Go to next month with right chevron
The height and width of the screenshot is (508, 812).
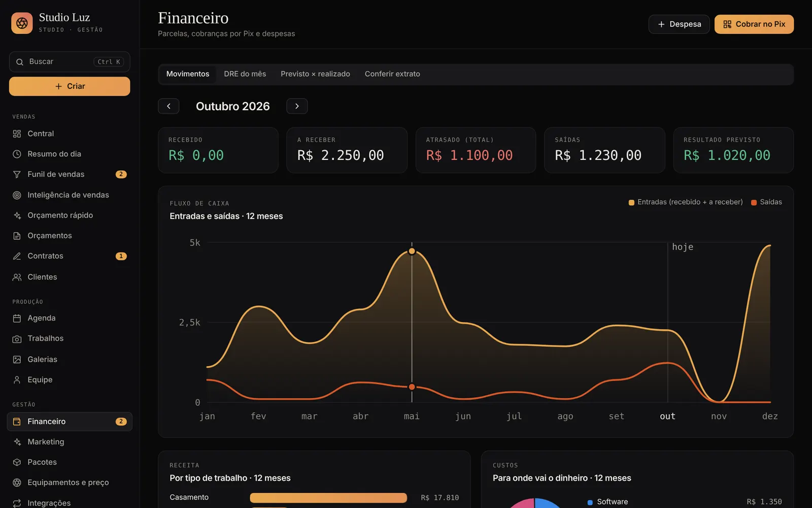click(x=297, y=106)
